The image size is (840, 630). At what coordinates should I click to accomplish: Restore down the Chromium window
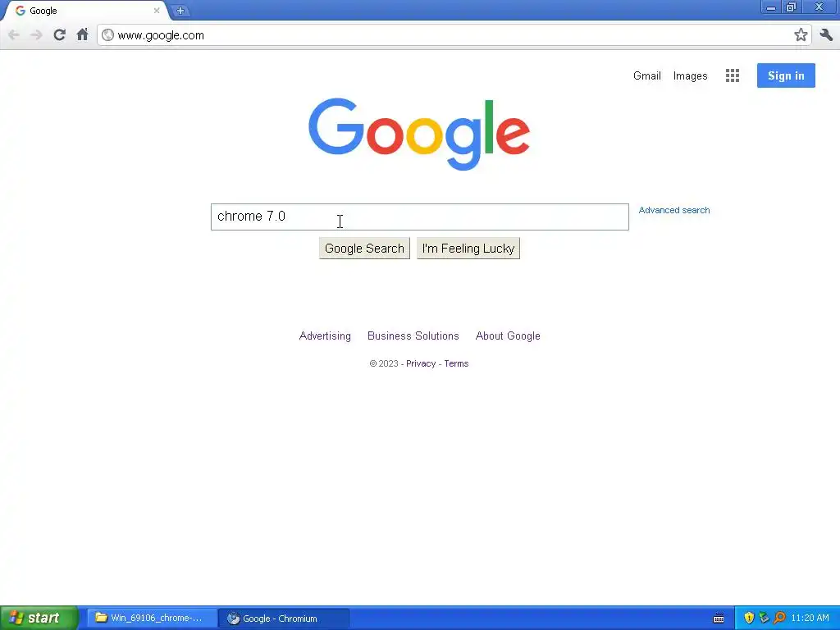[791, 7]
